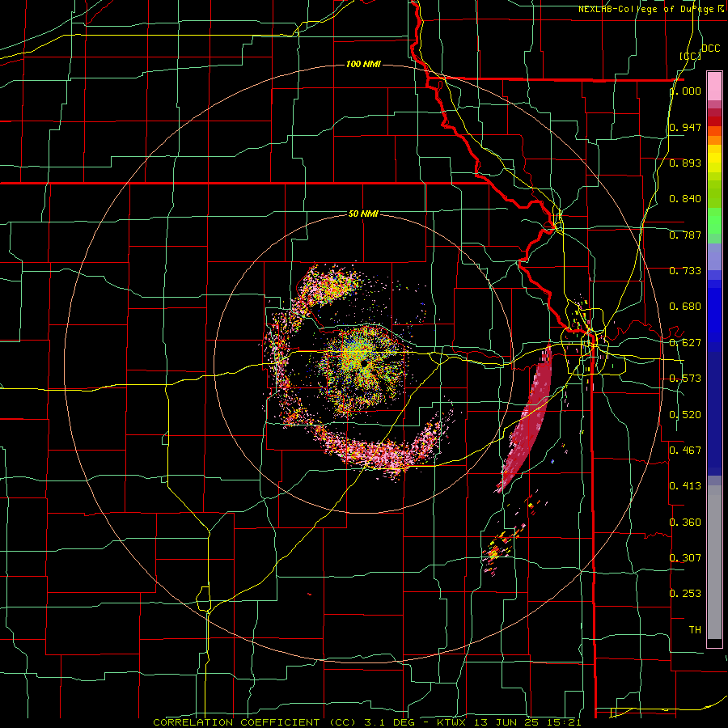Click the KTWX station identifier in caption
This screenshot has height=728, width=728.
coord(453,722)
